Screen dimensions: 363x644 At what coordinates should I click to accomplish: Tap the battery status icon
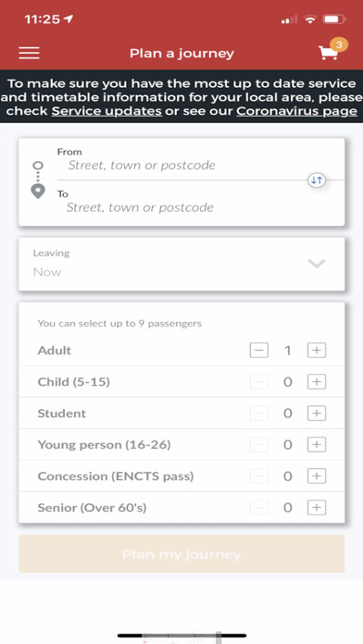click(334, 19)
